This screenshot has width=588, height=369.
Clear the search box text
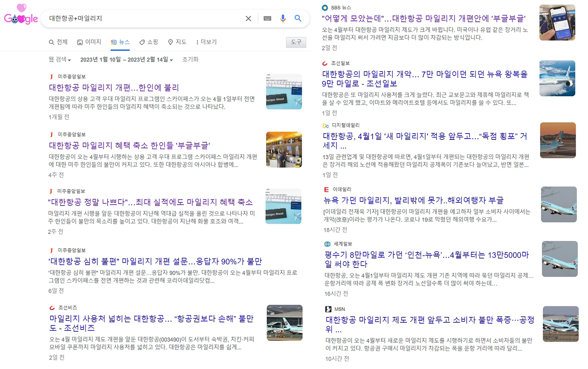[x=248, y=19]
